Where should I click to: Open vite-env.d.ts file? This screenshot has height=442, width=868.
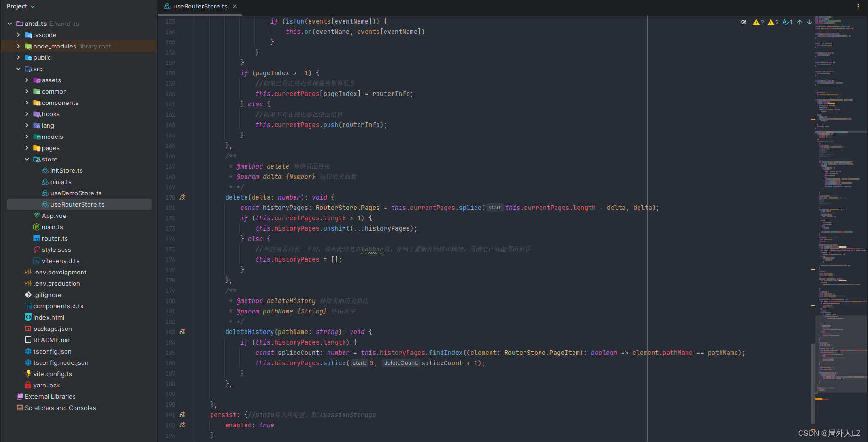(60, 261)
